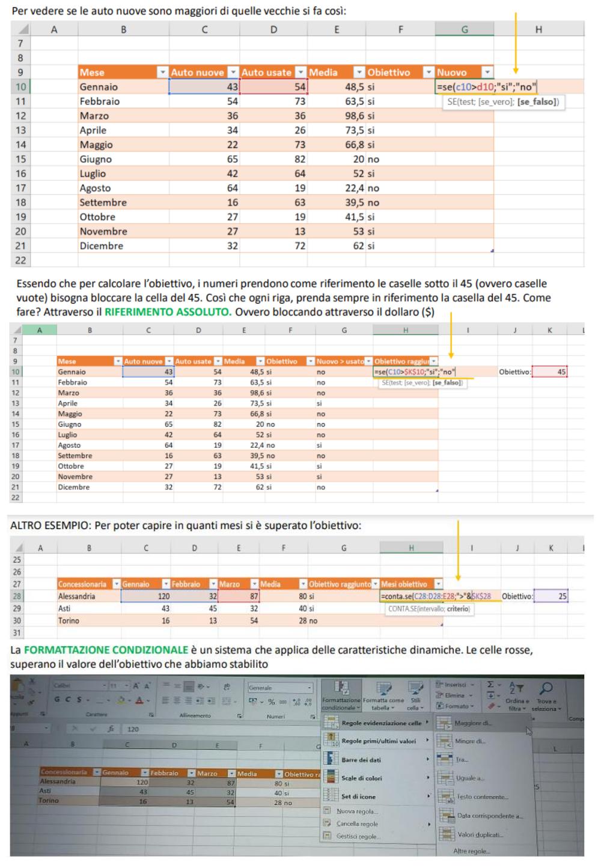Viewport: 601px width, 868px height.
Task: Click the Obiettivo cell containing 45
Action: [549, 371]
